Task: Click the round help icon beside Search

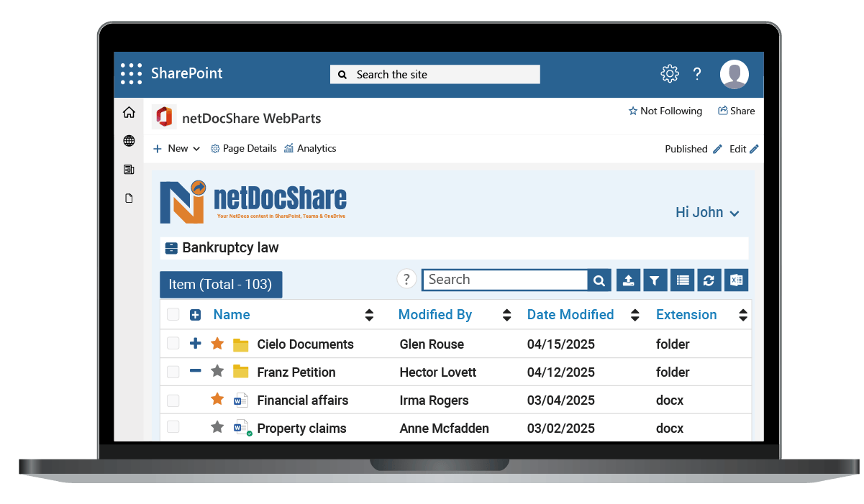Action: [x=406, y=280]
